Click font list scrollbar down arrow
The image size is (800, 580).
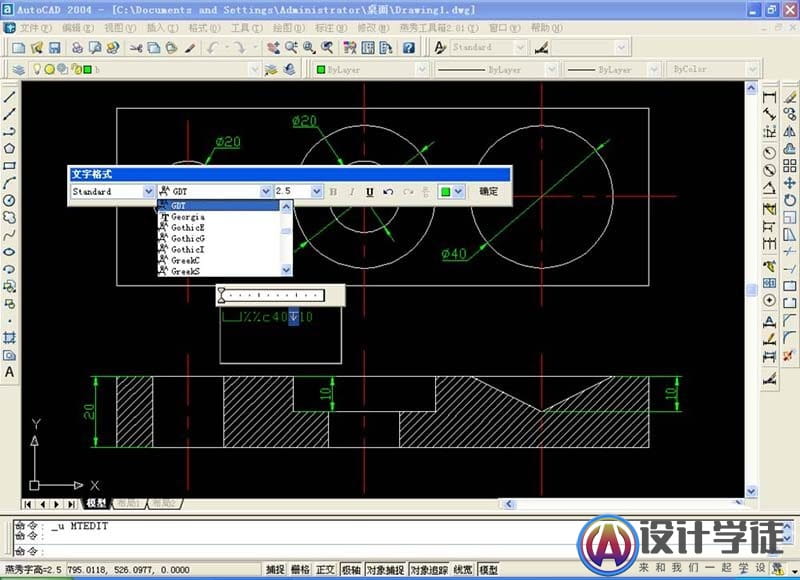click(x=286, y=270)
